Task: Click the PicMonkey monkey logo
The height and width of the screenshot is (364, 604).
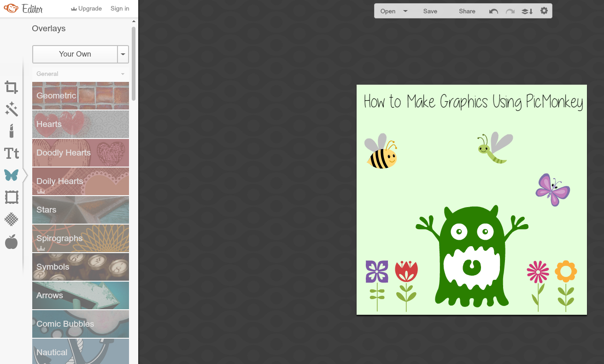Action: [x=11, y=8]
